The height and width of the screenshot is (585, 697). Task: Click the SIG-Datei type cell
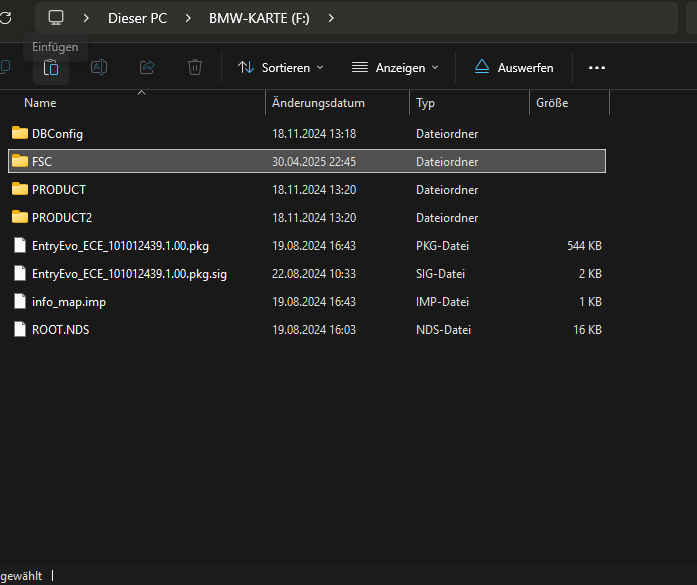441,273
